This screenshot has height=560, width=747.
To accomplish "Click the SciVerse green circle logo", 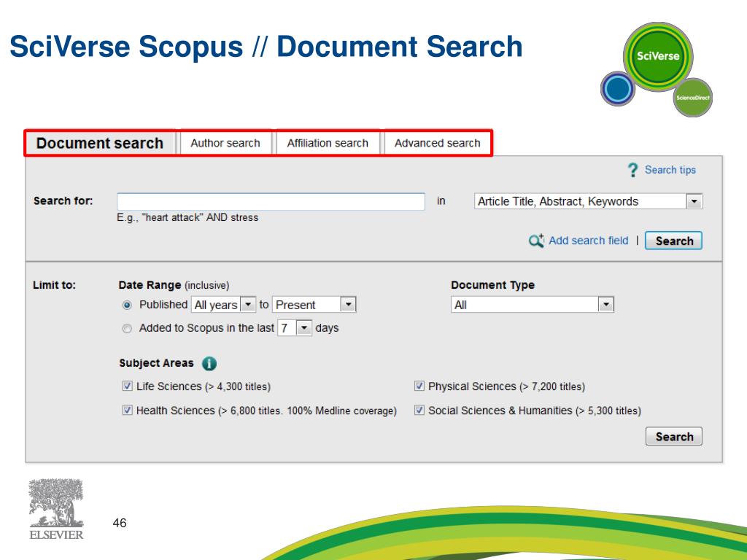I will point(658,57).
